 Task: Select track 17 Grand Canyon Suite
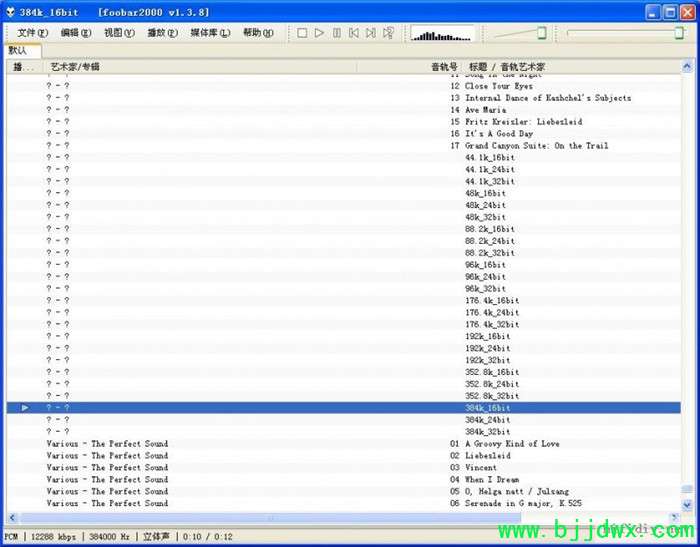pyautogui.click(x=344, y=146)
